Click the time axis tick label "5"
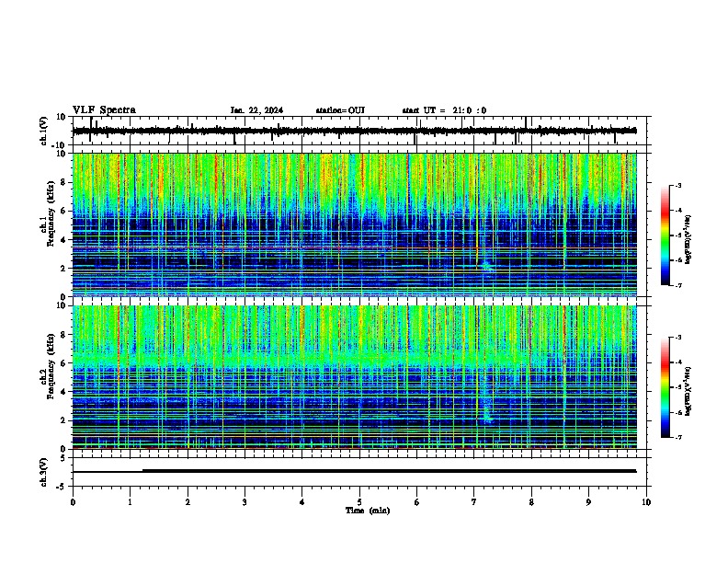Viewport: 728px width, 563px height. [359, 502]
